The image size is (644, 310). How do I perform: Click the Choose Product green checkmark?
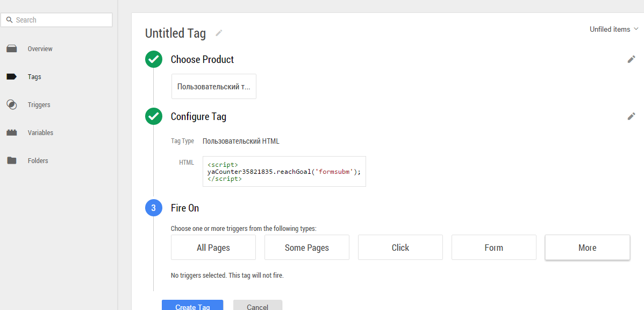coord(154,60)
